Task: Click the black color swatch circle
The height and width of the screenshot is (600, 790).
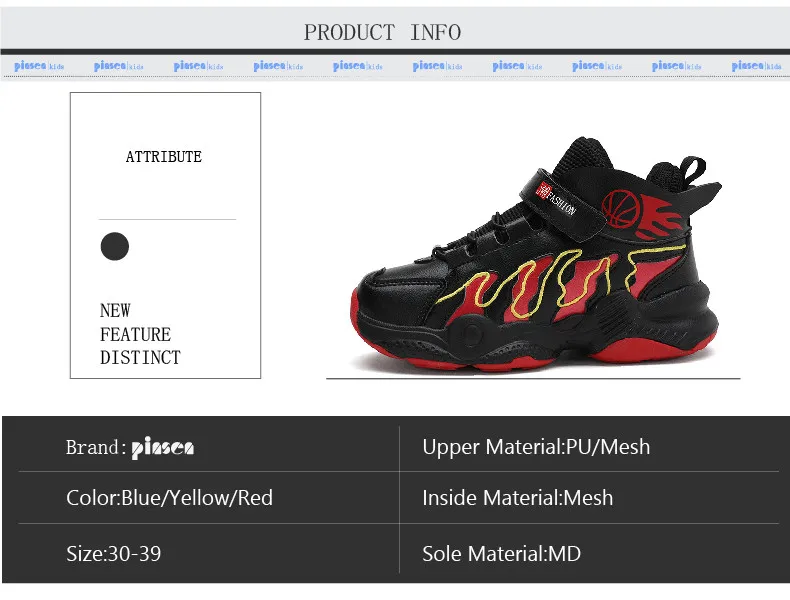Action: point(115,246)
